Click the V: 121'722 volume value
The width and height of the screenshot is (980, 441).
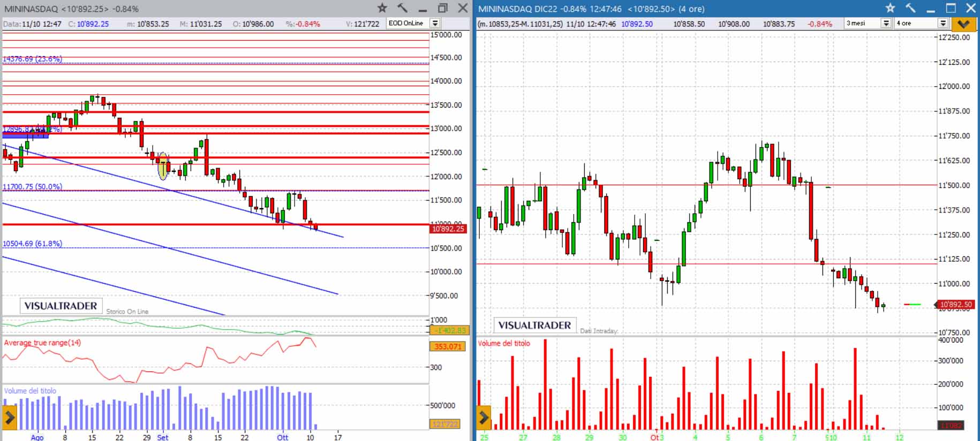[x=363, y=24]
